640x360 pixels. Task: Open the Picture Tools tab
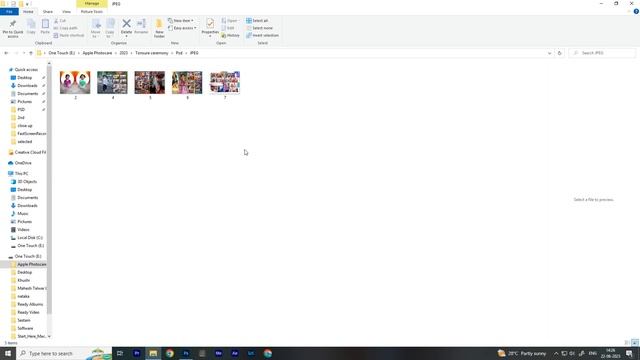coord(91,12)
